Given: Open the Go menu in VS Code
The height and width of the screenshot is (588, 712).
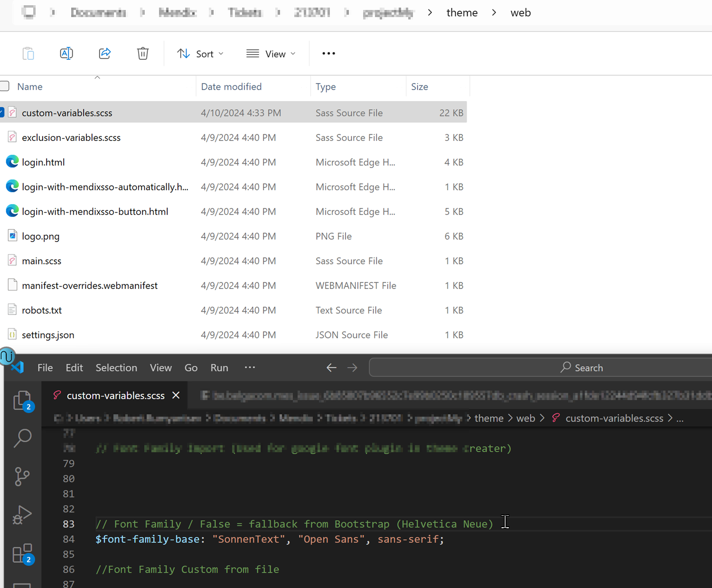Looking at the screenshot, I should point(191,368).
